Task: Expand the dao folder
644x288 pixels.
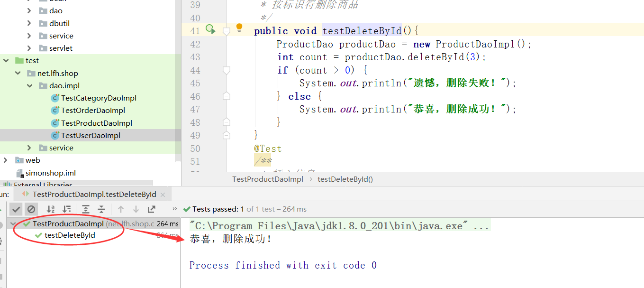Action: click(x=29, y=10)
